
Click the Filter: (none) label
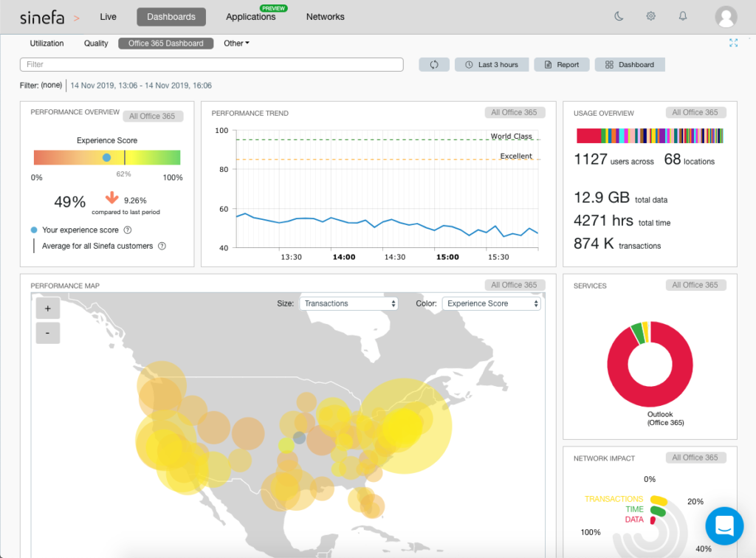coord(41,86)
